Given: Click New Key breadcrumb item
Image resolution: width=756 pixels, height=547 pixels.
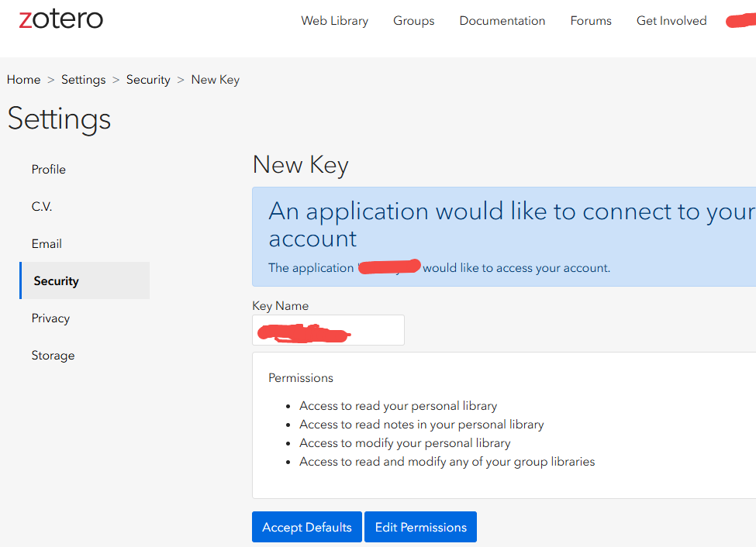Looking at the screenshot, I should [x=215, y=80].
